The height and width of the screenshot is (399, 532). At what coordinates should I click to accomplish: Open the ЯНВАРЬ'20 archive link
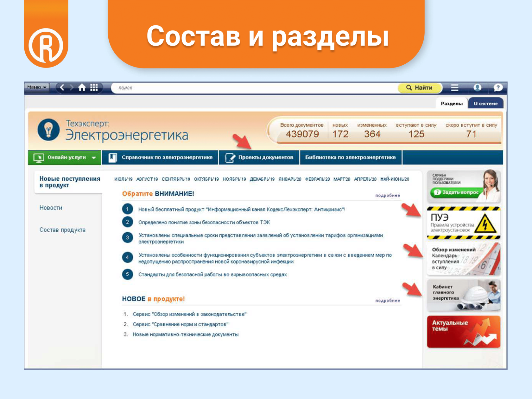tap(290, 179)
